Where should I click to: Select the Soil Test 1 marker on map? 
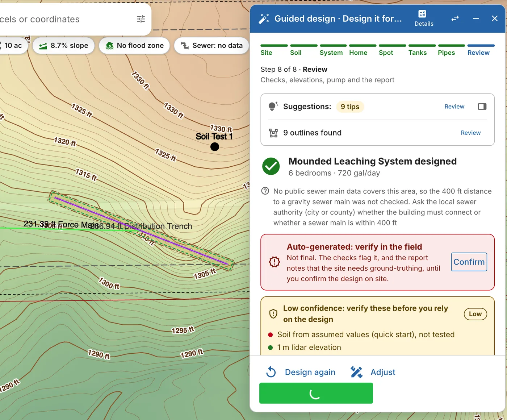[215, 147]
